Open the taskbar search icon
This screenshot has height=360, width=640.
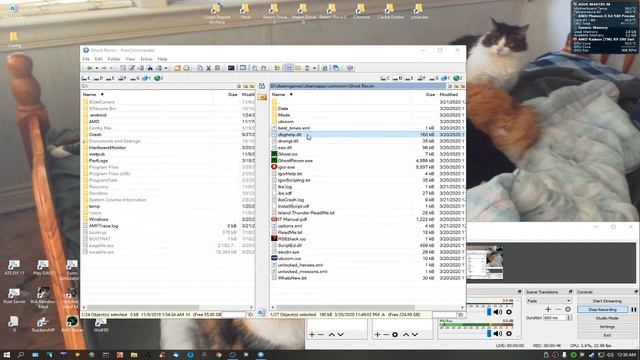20,355
